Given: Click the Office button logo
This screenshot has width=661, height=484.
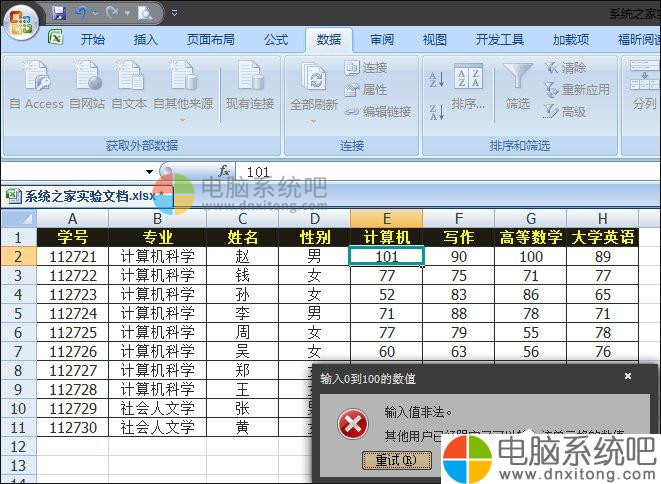Looking at the screenshot, I should pyautogui.click(x=22, y=18).
